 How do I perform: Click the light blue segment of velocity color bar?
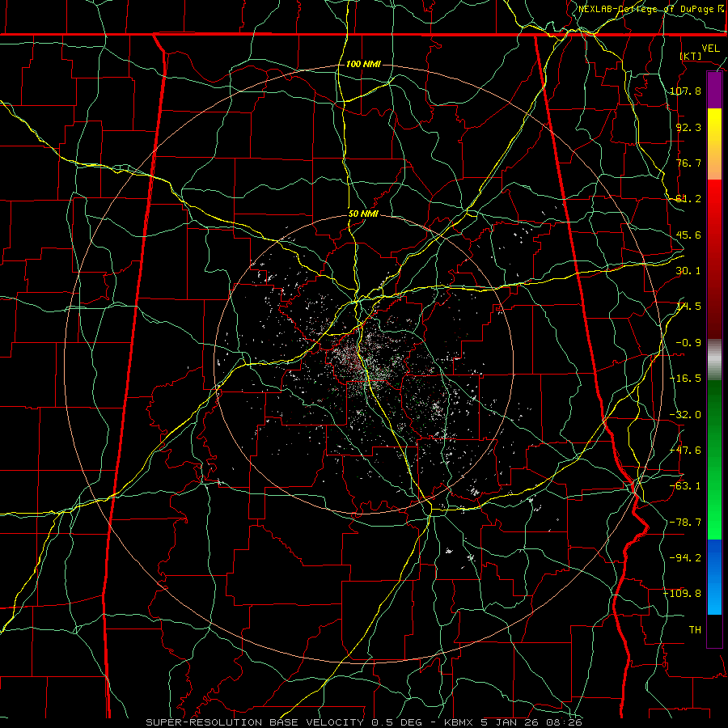[714, 577]
